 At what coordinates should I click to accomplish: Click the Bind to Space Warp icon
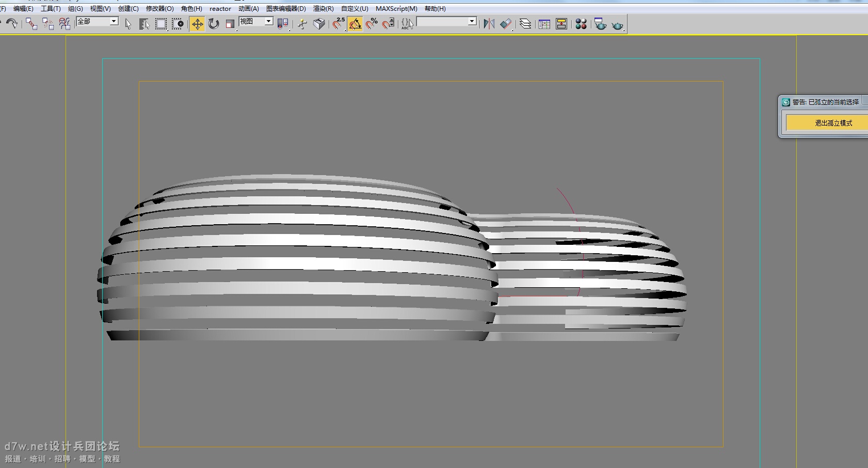(64, 24)
